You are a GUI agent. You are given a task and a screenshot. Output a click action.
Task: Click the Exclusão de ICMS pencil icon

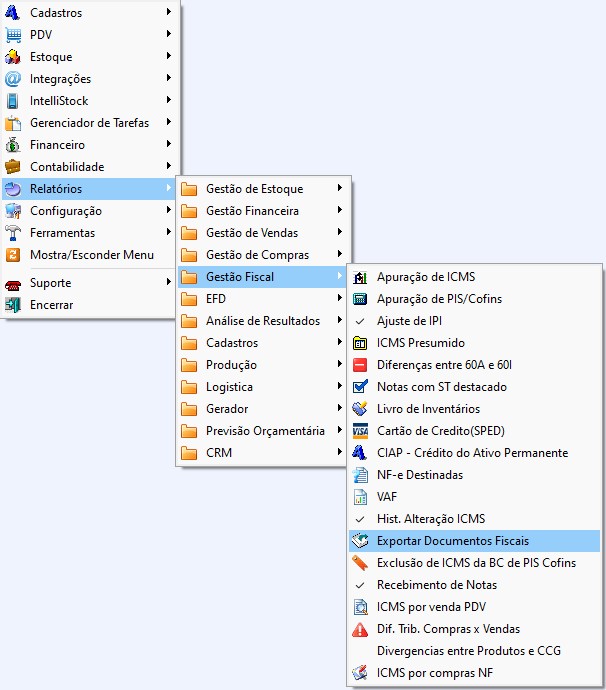point(361,563)
